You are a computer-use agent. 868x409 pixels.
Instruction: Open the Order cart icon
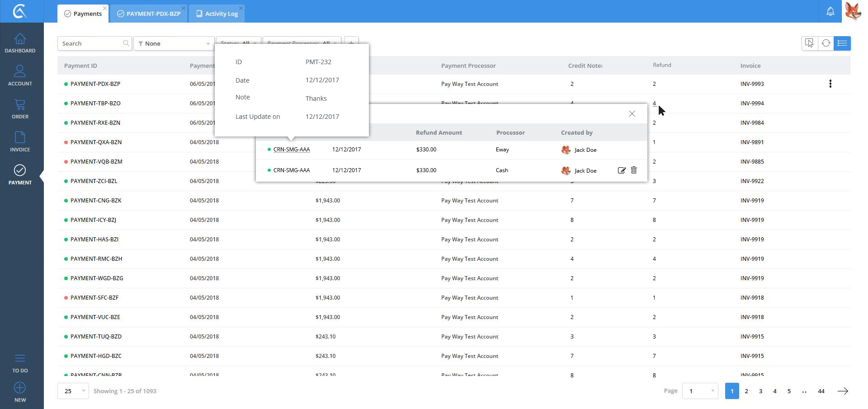[20, 108]
